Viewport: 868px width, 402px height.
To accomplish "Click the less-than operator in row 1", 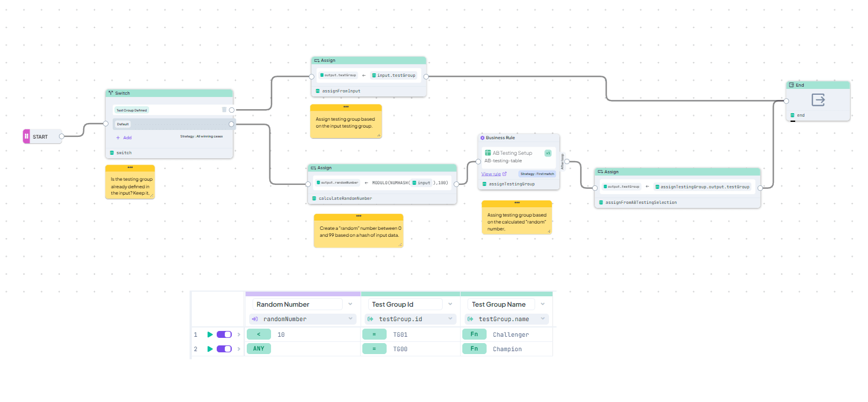I will pyautogui.click(x=258, y=334).
